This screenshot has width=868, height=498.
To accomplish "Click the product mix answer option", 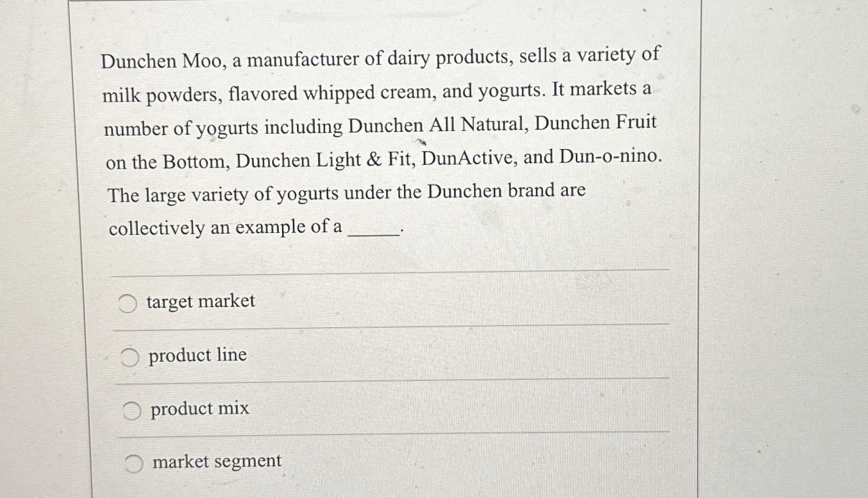I will click(199, 408).
